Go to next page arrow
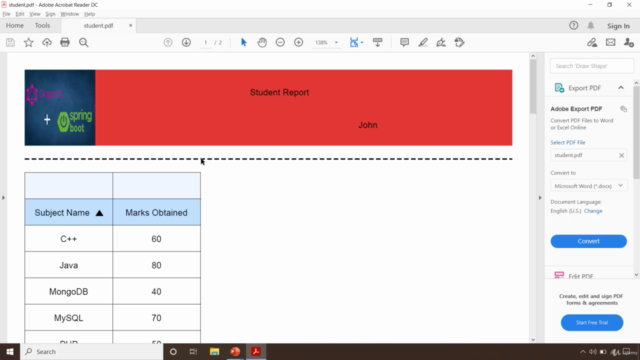 pyautogui.click(x=186, y=42)
